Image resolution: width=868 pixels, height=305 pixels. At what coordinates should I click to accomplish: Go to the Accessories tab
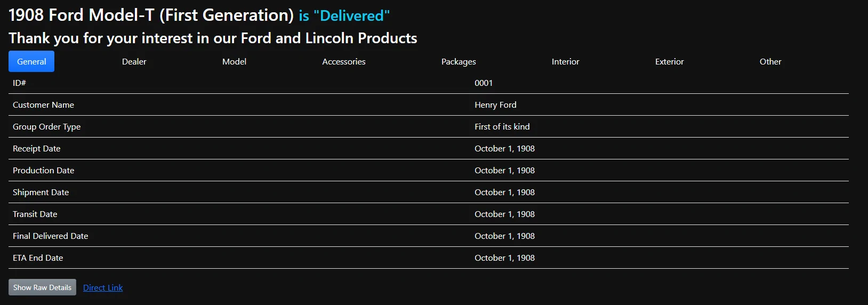(344, 61)
